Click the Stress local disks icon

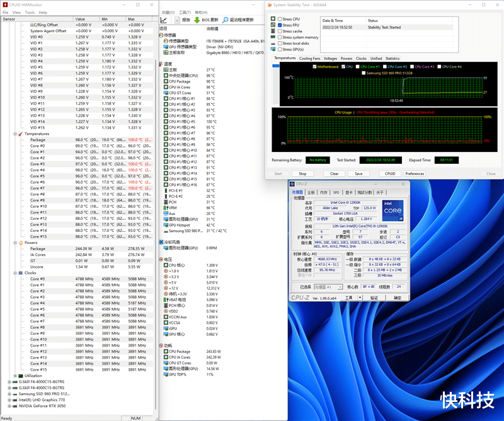(x=273, y=43)
